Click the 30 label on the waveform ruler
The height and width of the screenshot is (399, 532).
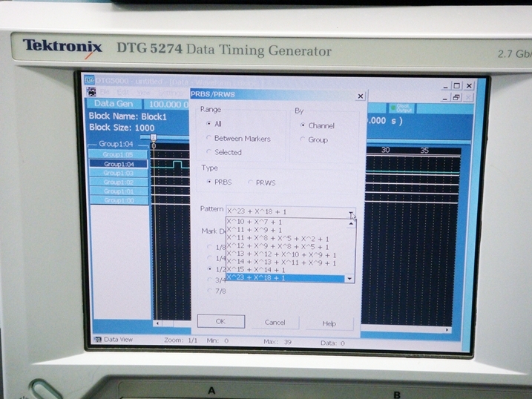(x=385, y=150)
